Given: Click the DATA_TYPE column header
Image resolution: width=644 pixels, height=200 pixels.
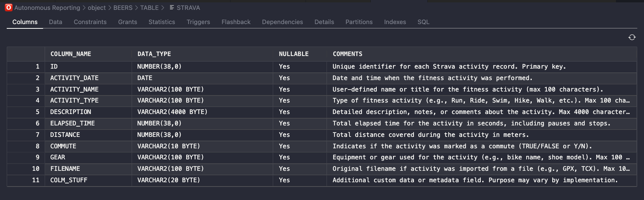Looking at the screenshot, I should tap(154, 54).
